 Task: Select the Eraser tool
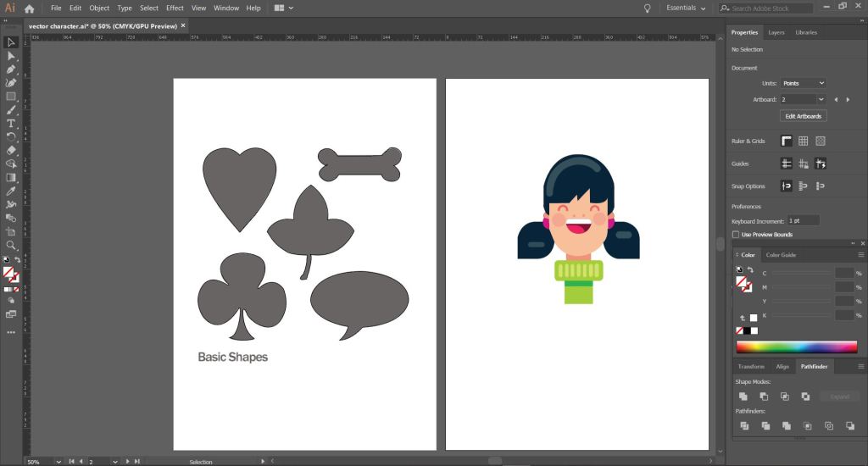(x=11, y=150)
